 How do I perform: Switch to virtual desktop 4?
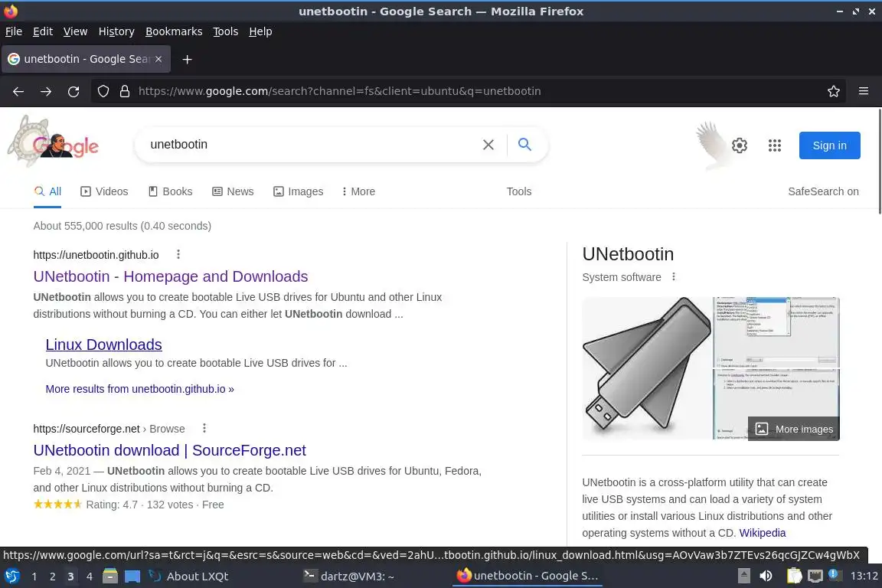[x=89, y=577]
